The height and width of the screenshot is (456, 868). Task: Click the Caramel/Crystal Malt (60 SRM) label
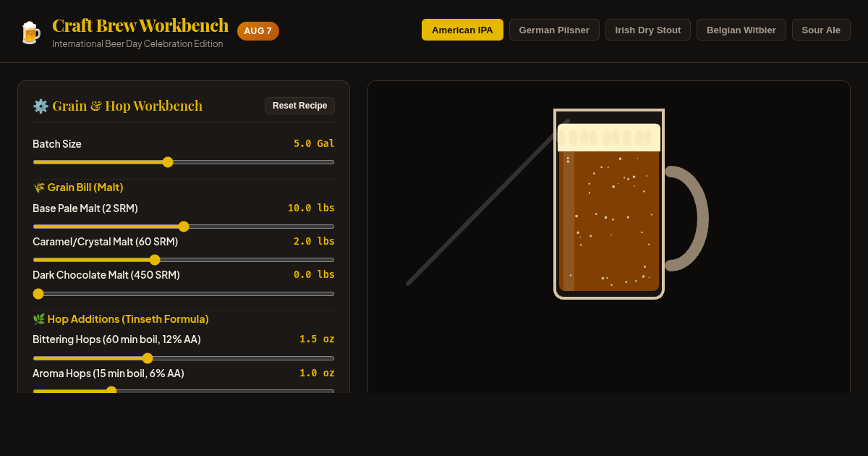coord(106,242)
